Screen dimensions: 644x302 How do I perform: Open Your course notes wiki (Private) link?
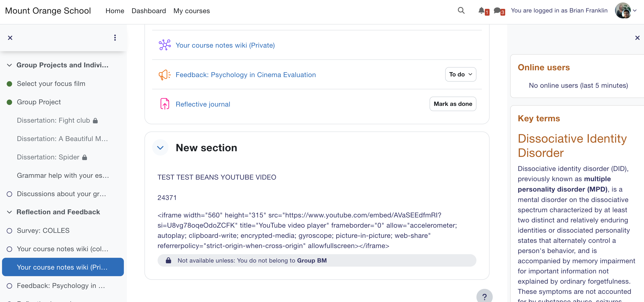click(x=225, y=45)
